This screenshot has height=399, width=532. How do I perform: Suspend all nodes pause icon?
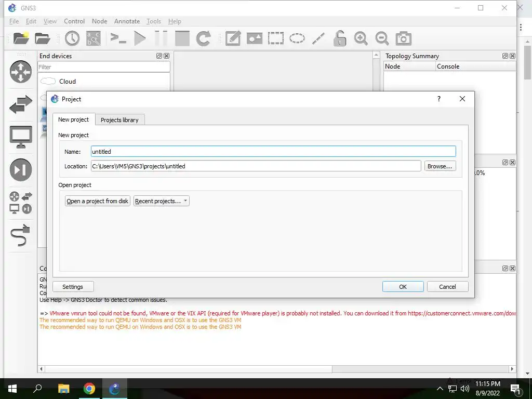161,38
